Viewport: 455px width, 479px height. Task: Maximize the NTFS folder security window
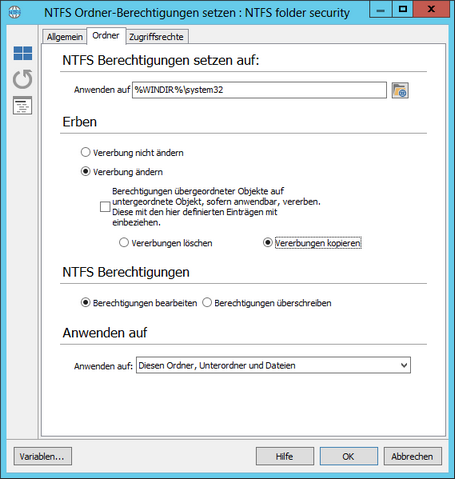tap(402, 9)
